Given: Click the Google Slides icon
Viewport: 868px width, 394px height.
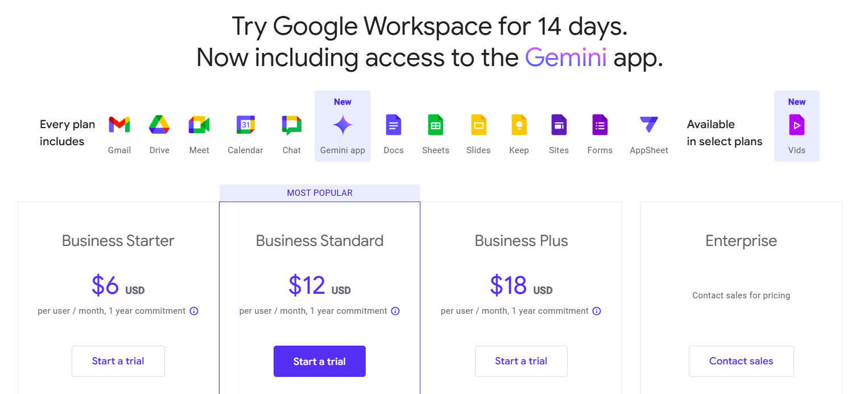Looking at the screenshot, I should (478, 125).
